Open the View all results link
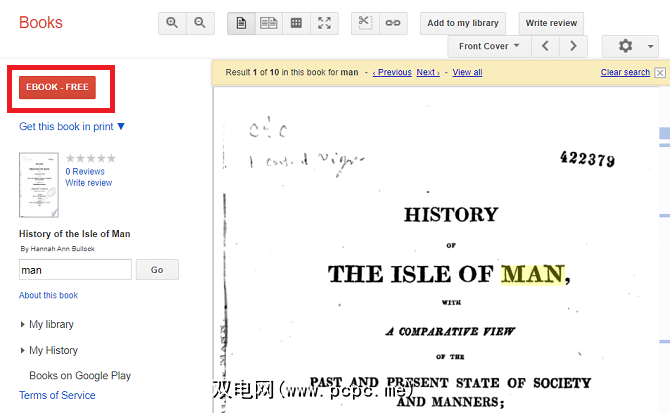The image size is (670, 413). (x=467, y=72)
